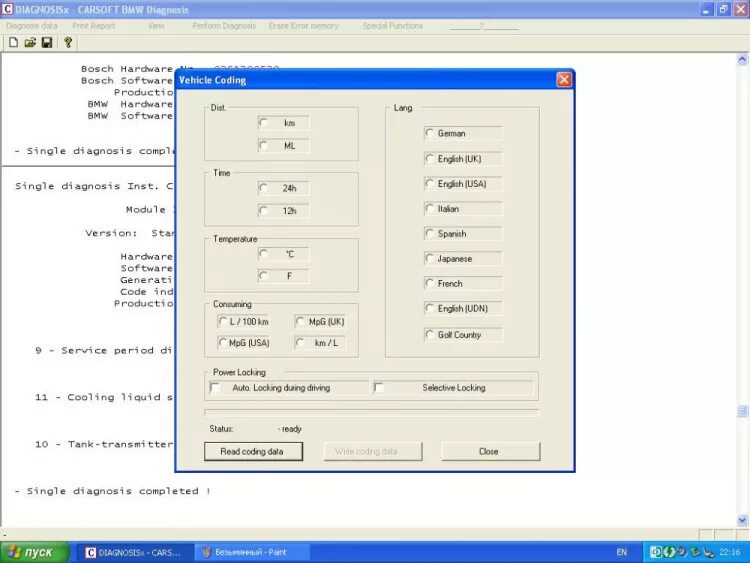This screenshot has height=563, width=750.
Task: Click the Open folder toolbar icon
Action: coord(30,43)
